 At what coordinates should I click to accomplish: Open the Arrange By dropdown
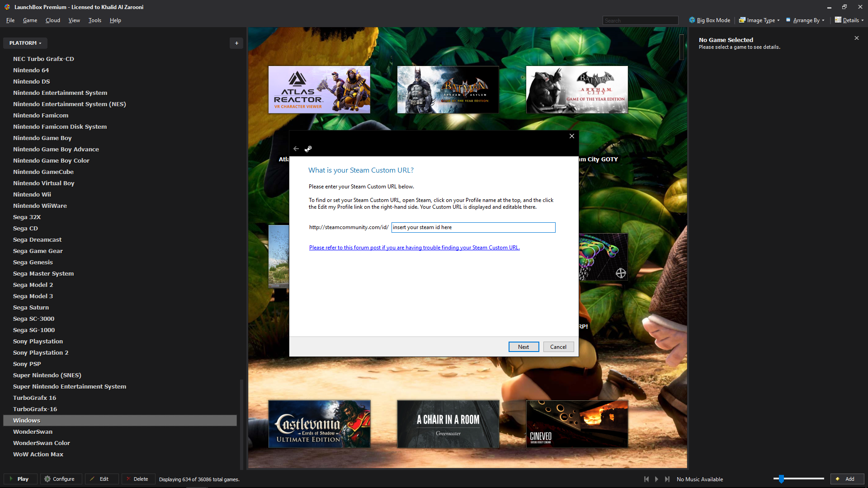[x=806, y=20]
